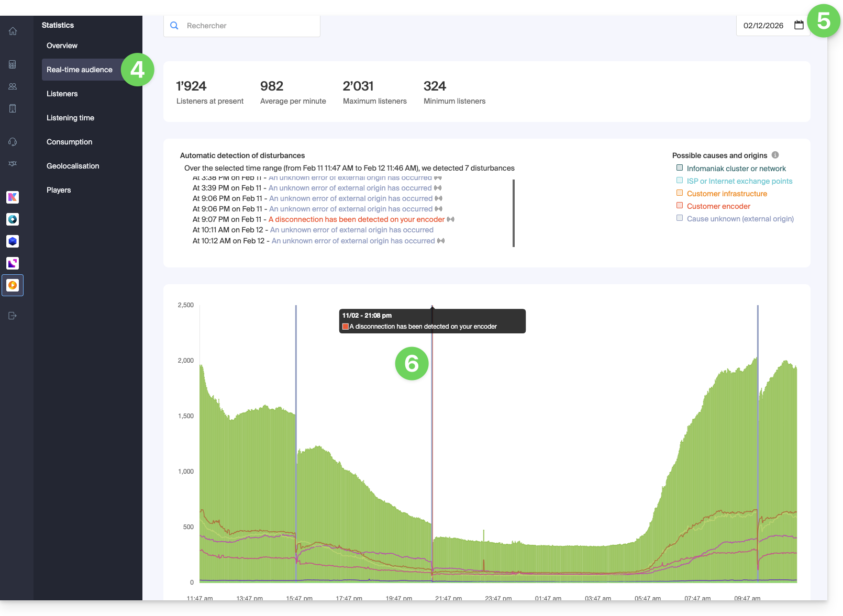Click the logout icon in sidebar
The width and height of the screenshot is (843, 616).
click(13, 316)
